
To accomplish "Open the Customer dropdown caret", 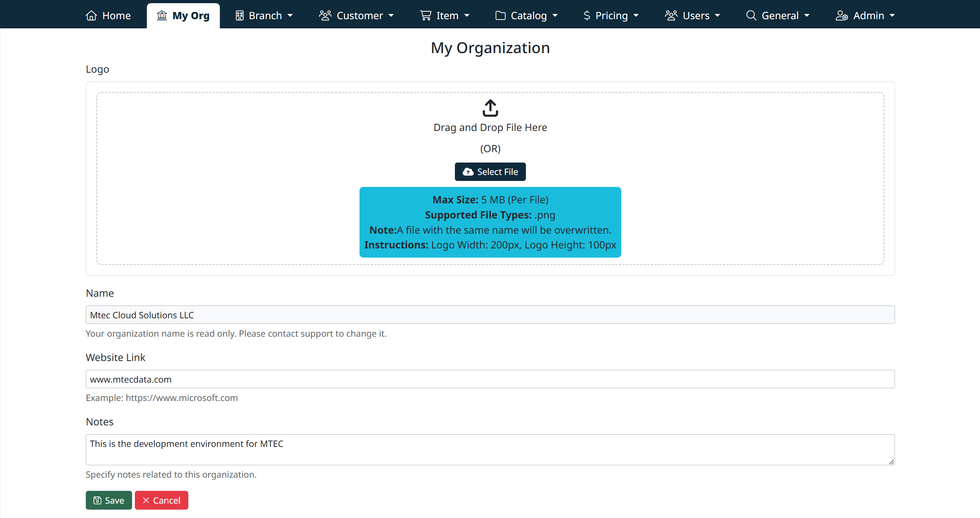I will [391, 16].
